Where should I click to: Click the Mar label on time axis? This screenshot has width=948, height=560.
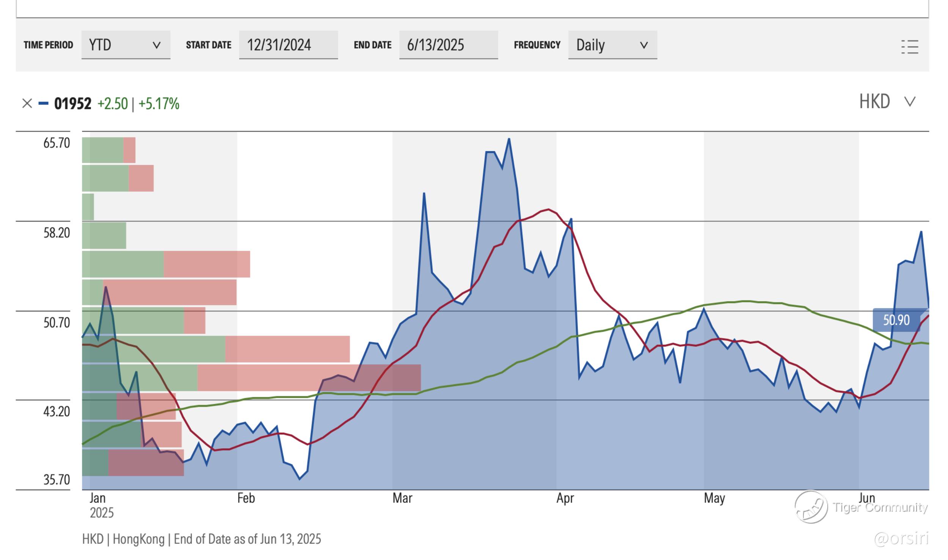[x=402, y=498]
